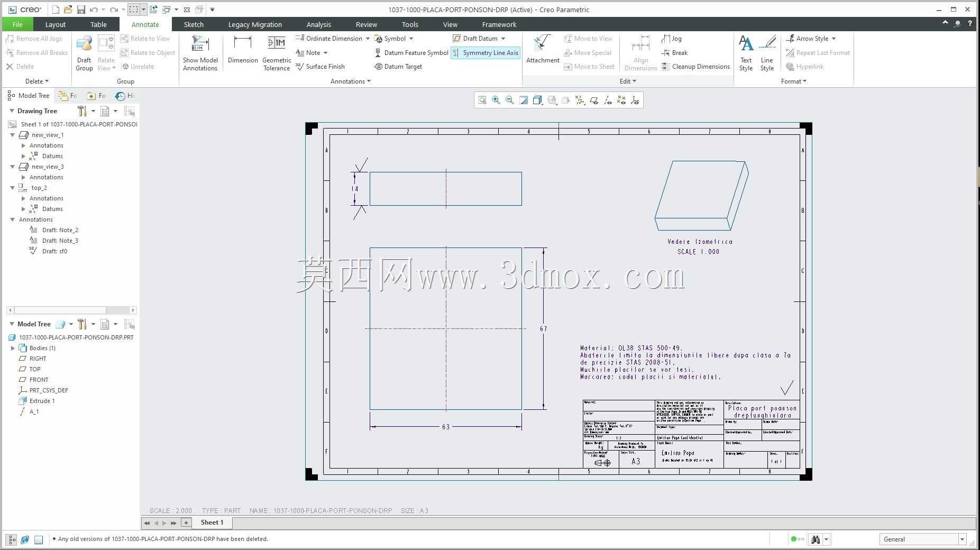Open the Attachment tool

543,50
